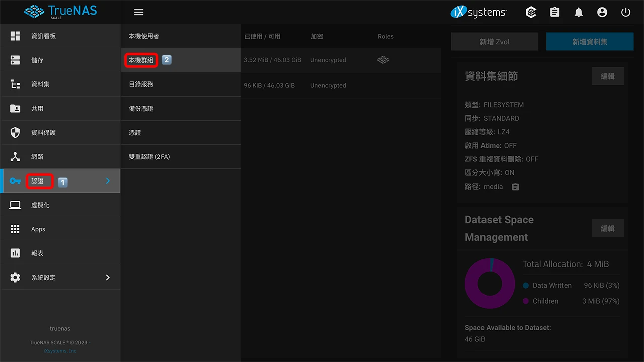Open the iXsystems, Inc footer link
This screenshot has height=362, width=644.
tap(60, 350)
